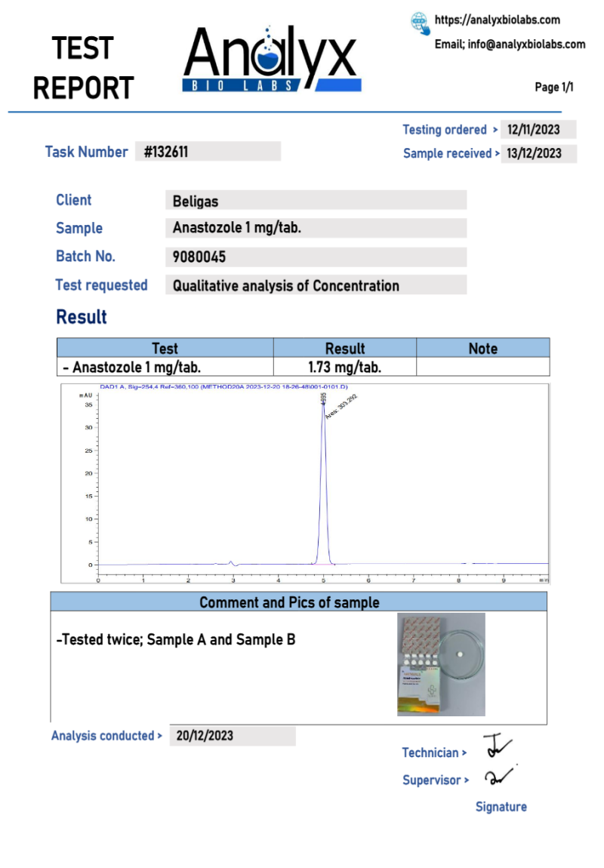The height and width of the screenshot is (868, 604).
Task: Click the Test requested field value
Action: [x=315, y=285]
